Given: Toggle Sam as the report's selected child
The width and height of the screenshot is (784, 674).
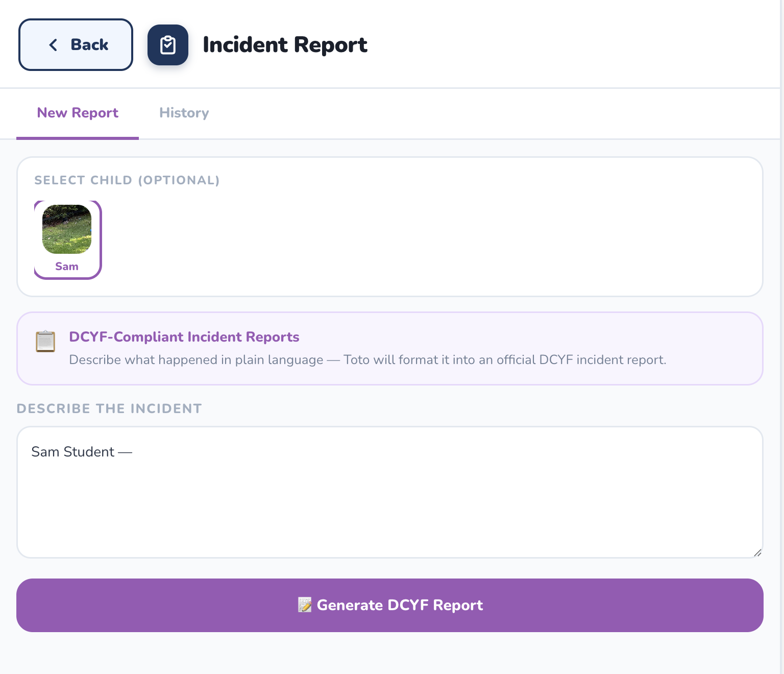Looking at the screenshot, I should (67, 240).
